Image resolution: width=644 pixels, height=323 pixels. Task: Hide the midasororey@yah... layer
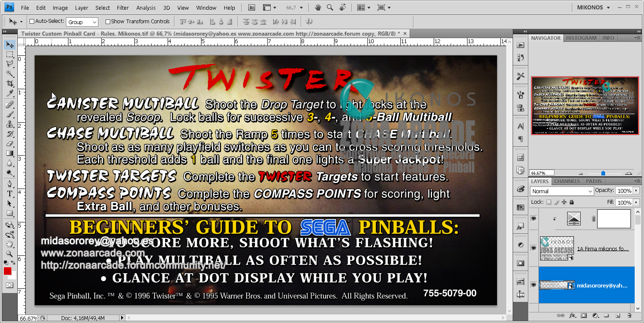(534, 285)
